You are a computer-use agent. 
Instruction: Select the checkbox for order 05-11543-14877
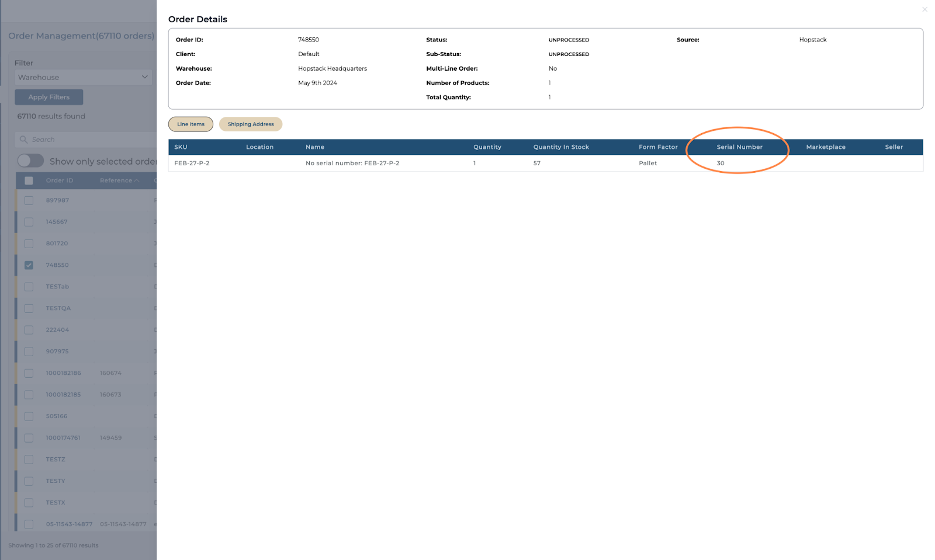(x=29, y=524)
